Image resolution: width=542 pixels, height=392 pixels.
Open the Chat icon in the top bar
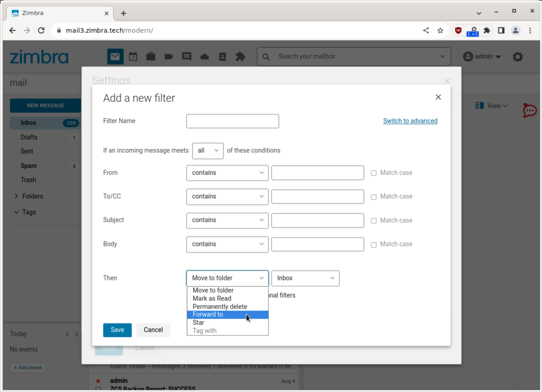pos(186,56)
